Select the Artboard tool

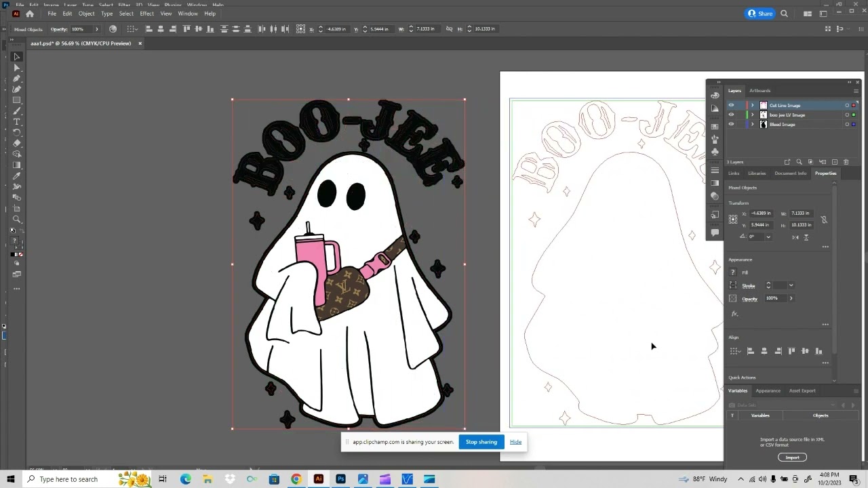(x=17, y=208)
